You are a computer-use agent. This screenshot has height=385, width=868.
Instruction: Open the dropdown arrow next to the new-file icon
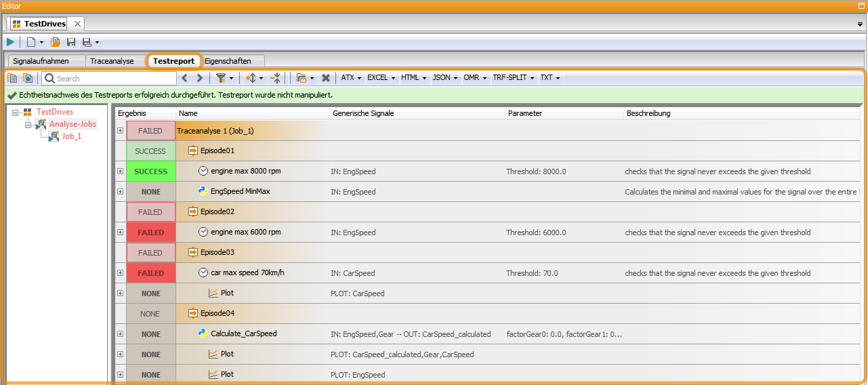tap(41, 42)
